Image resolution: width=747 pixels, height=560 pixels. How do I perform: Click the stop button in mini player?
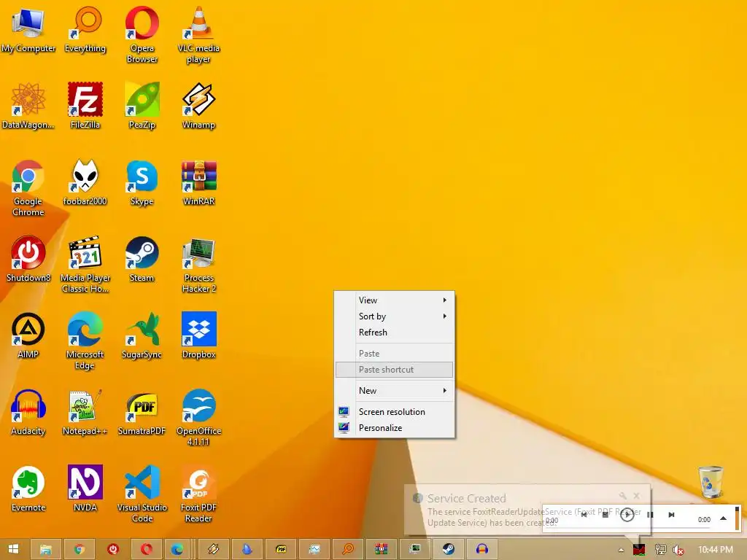coord(605,515)
